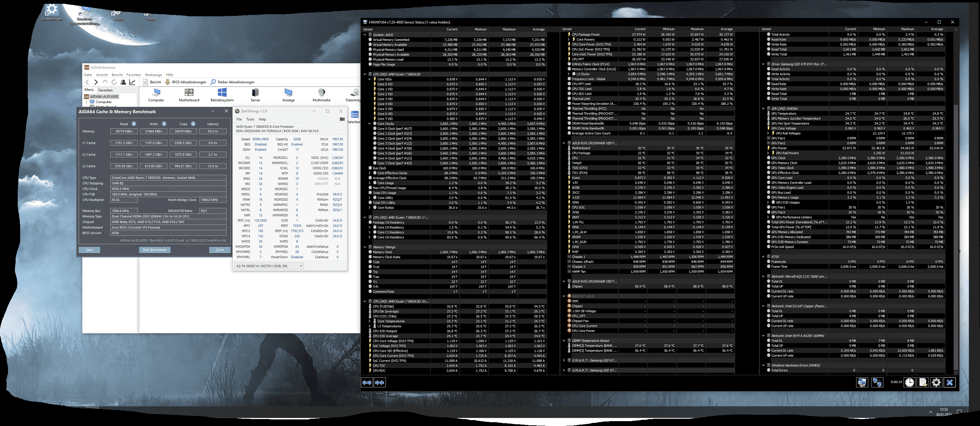Click AIDA64 graph chart toolbar icon

[132, 82]
